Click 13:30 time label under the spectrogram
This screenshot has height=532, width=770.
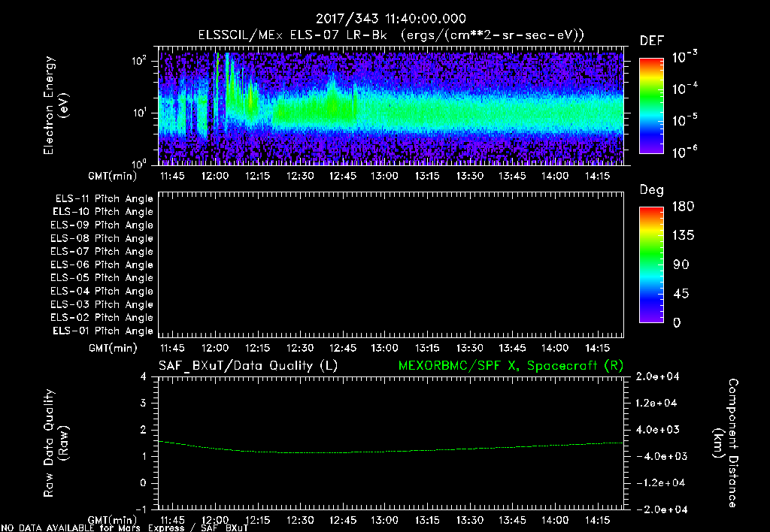click(x=469, y=176)
